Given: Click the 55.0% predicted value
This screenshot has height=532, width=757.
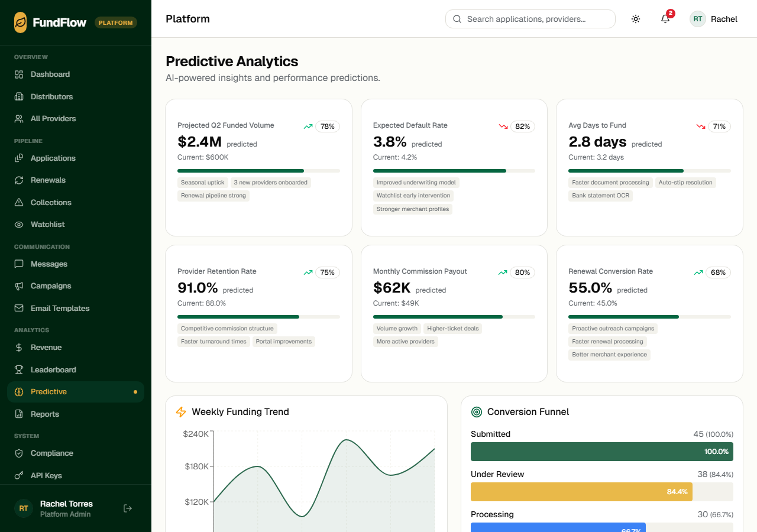Looking at the screenshot, I should point(590,288).
